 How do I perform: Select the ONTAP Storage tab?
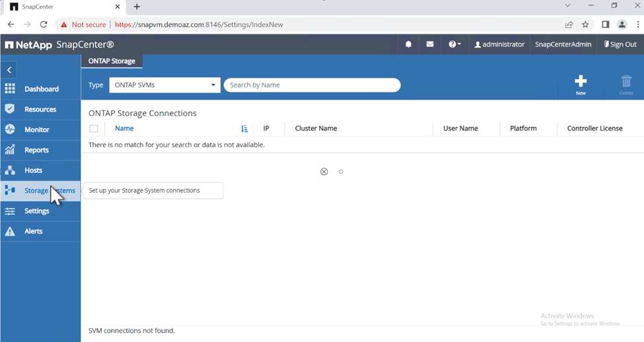(112, 61)
